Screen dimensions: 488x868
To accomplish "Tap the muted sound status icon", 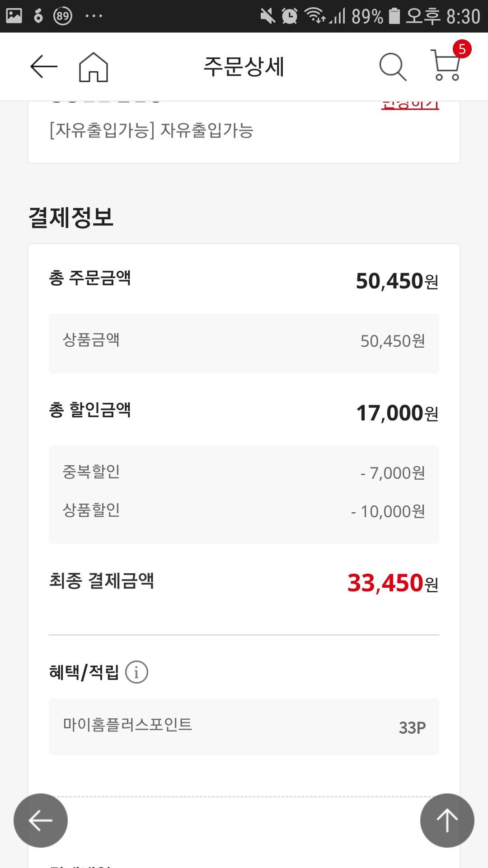I will pos(267,16).
